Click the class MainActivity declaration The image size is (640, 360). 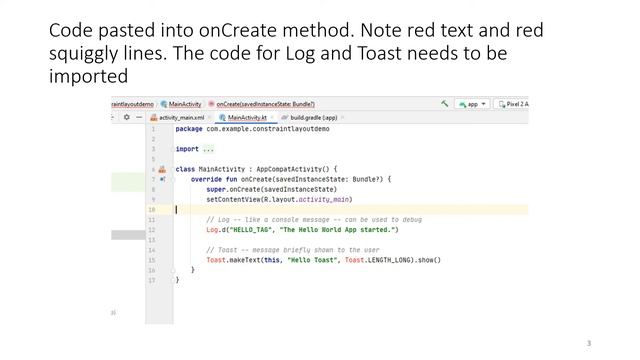(256, 169)
